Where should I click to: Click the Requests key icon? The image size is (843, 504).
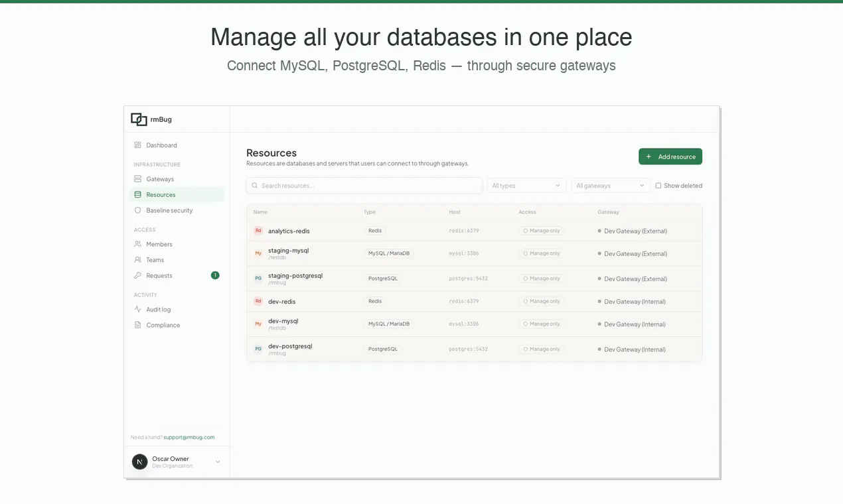[137, 275]
